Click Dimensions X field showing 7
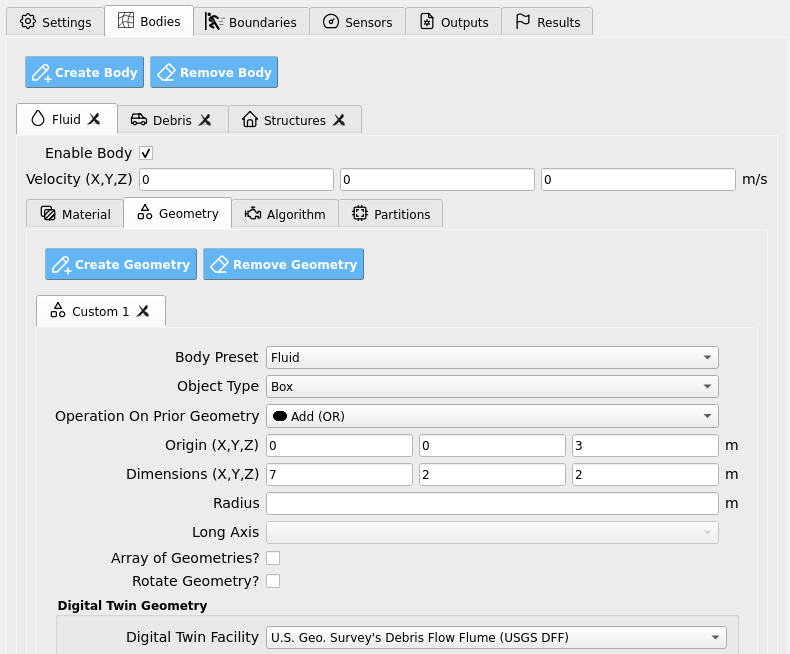 click(340, 475)
